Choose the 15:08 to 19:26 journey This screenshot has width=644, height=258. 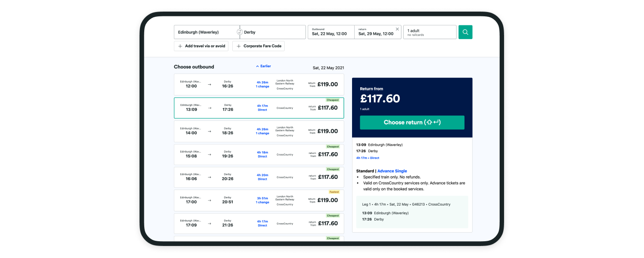tap(259, 154)
